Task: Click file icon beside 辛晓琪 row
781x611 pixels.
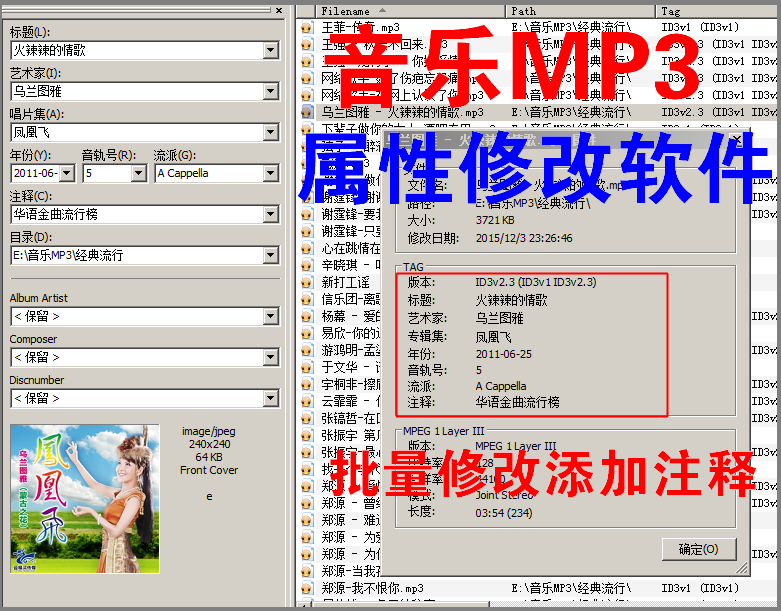Action: pyautogui.click(x=307, y=265)
